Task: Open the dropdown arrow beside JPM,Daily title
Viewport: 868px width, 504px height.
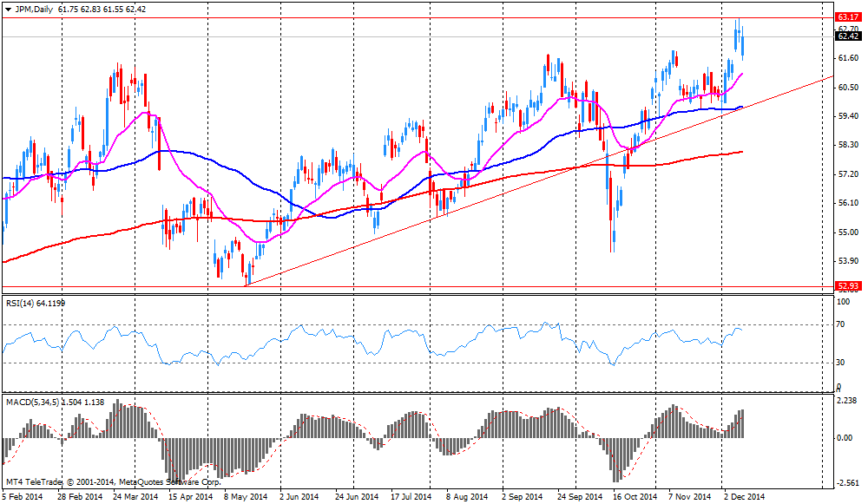Action: [x=8, y=9]
